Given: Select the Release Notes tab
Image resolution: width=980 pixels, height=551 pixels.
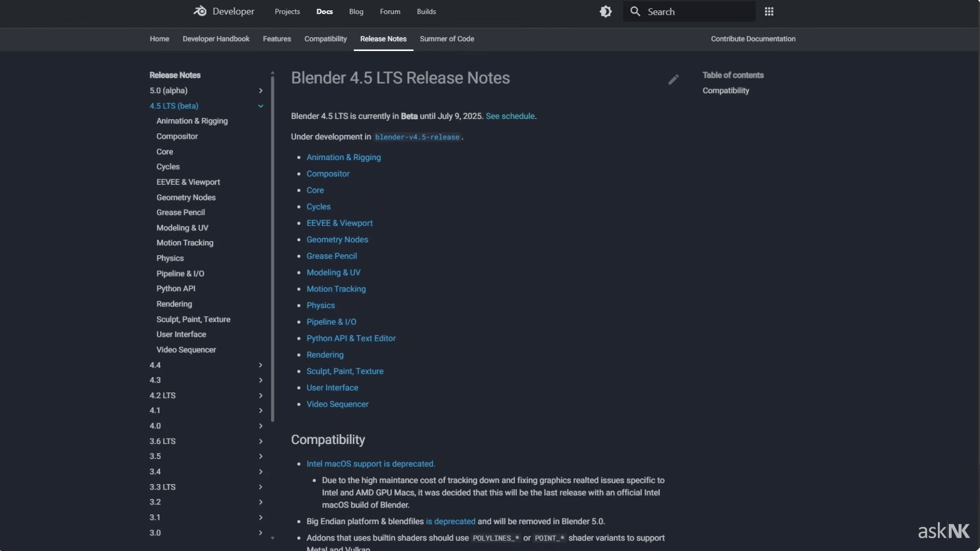Looking at the screenshot, I should [x=383, y=39].
